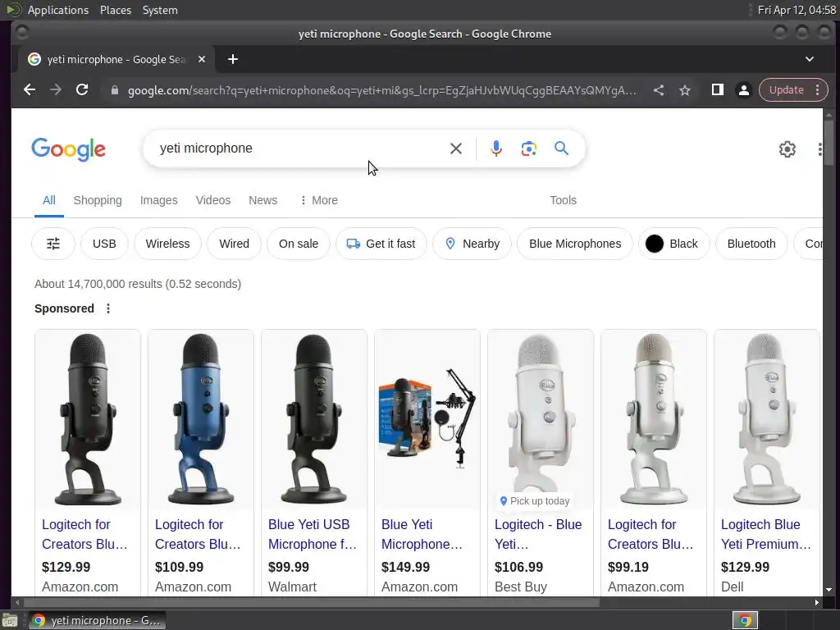Image resolution: width=840 pixels, height=630 pixels.
Task: Open the Logitech - Blue Yeti Best Buy link
Action: [x=538, y=534]
